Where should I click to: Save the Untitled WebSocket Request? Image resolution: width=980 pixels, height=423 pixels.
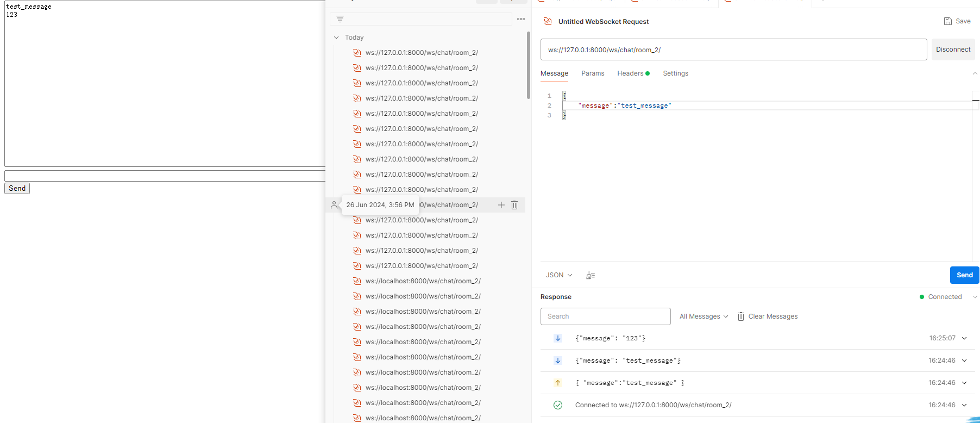point(957,21)
